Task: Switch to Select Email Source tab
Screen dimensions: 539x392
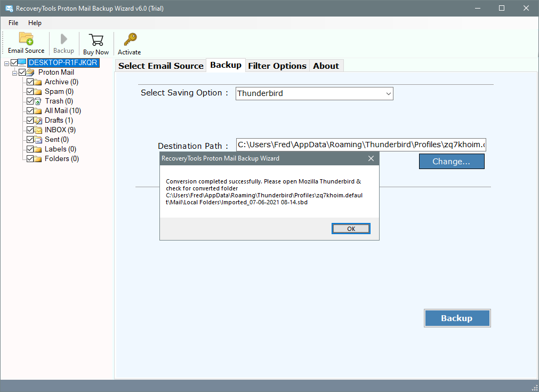Action: pyautogui.click(x=161, y=66)
